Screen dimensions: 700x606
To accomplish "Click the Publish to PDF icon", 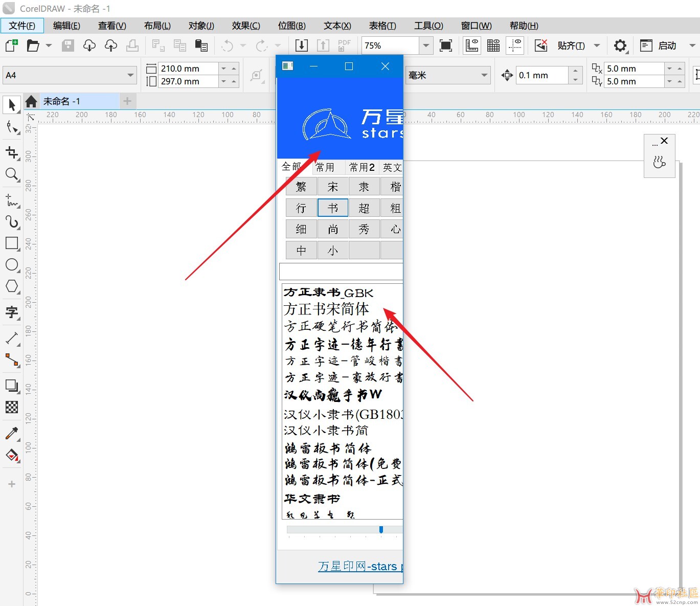I will [x=344, y=46].
